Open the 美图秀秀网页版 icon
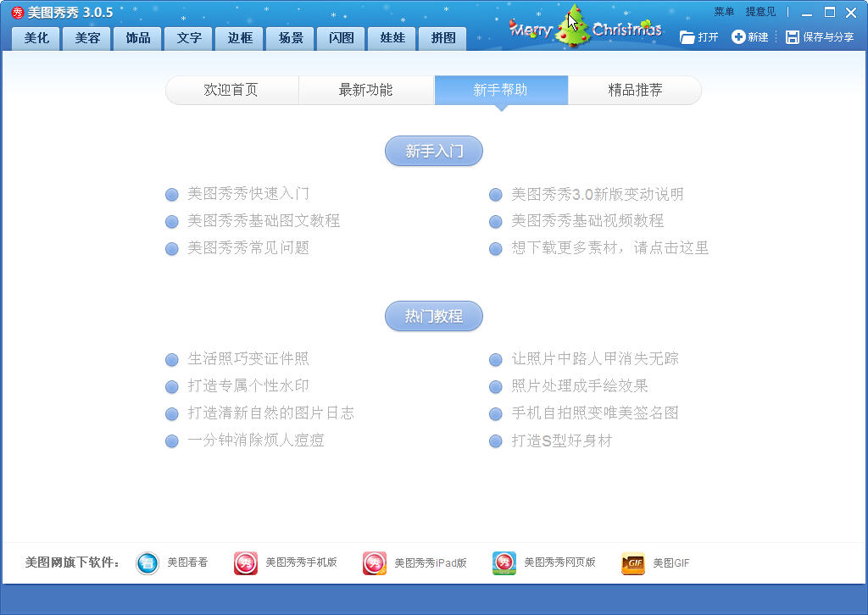The image size is (868, 615). pyautogui.click(x=504, y=563)
